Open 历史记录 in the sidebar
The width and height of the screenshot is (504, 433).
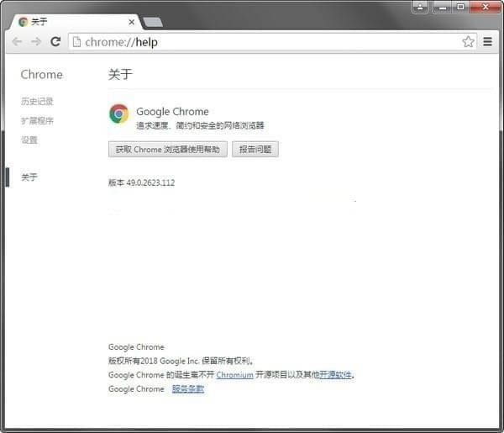tap(37, 102)
